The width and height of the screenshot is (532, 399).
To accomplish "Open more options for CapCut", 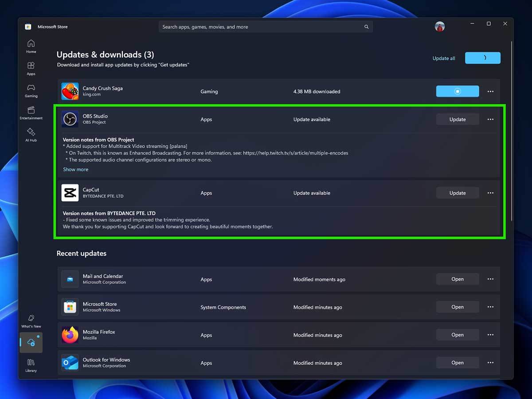I will pyautogui.click(x=490, y=192).
